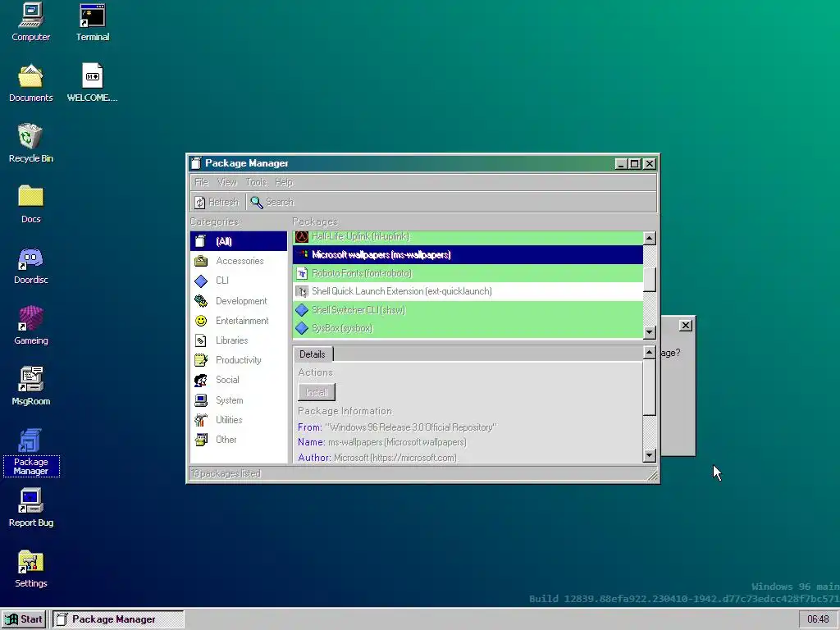Open the Start menu
This screenshot has width=840, height=630.
click(x=24, y=619)
